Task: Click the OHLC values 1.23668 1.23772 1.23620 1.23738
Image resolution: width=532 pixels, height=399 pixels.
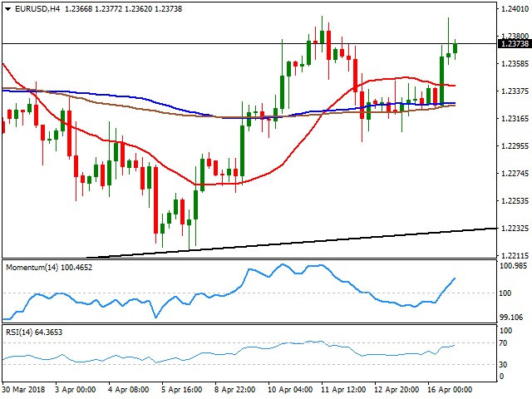Action: pos(124,9)
